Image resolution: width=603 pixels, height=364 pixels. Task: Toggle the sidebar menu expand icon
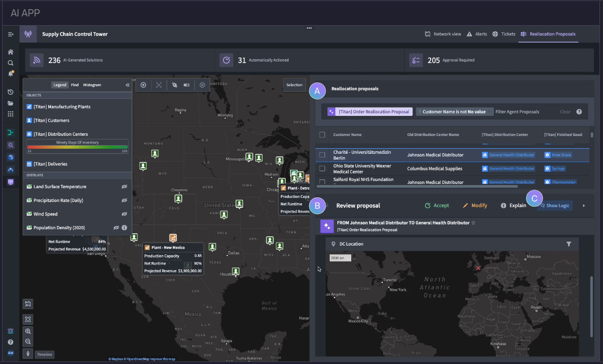[10, 34]
